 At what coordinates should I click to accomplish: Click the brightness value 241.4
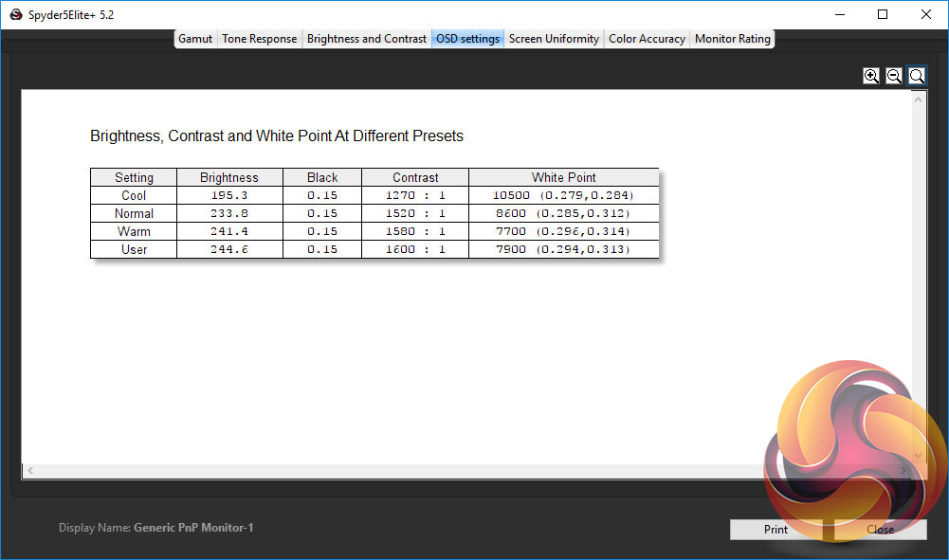(229, 231)
